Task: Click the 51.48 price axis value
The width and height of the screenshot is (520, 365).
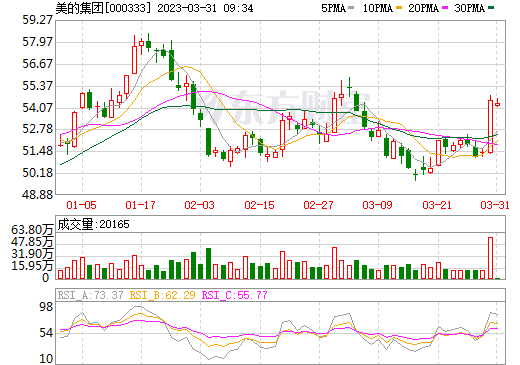Action: (x=38, y=151)
